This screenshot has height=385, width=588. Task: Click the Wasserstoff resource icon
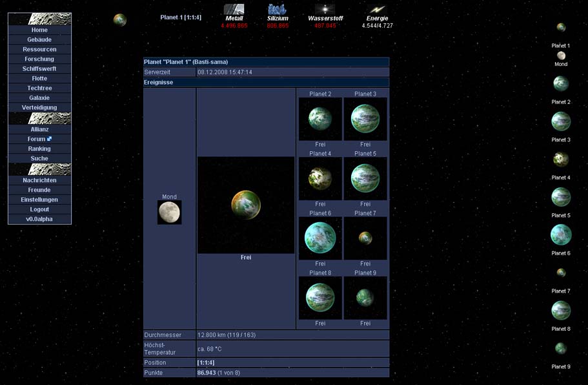[x=325, y=9]
